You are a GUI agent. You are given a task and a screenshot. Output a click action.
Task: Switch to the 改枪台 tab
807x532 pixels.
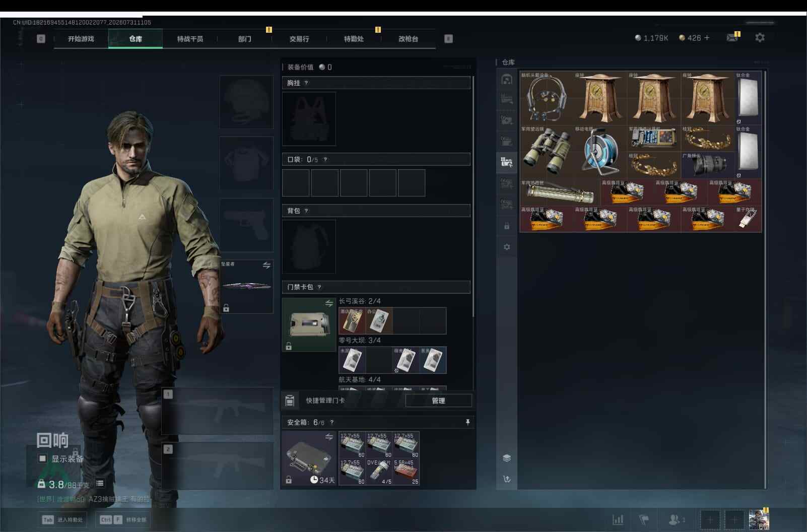pos(408,39)
